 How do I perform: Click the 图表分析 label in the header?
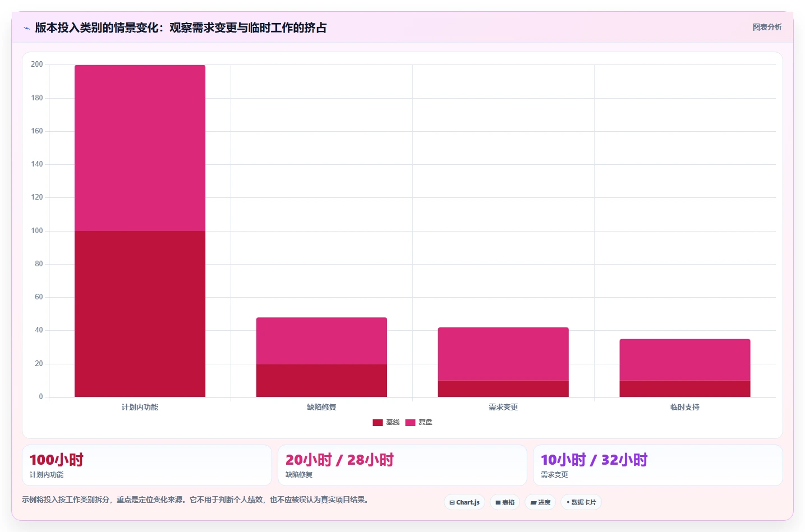pos(767,27)
